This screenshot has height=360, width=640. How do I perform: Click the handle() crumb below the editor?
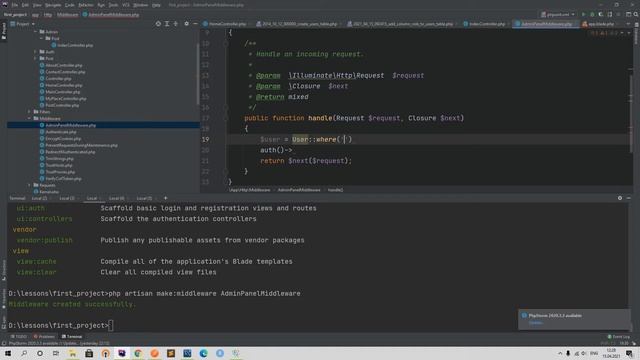point(336,190)
